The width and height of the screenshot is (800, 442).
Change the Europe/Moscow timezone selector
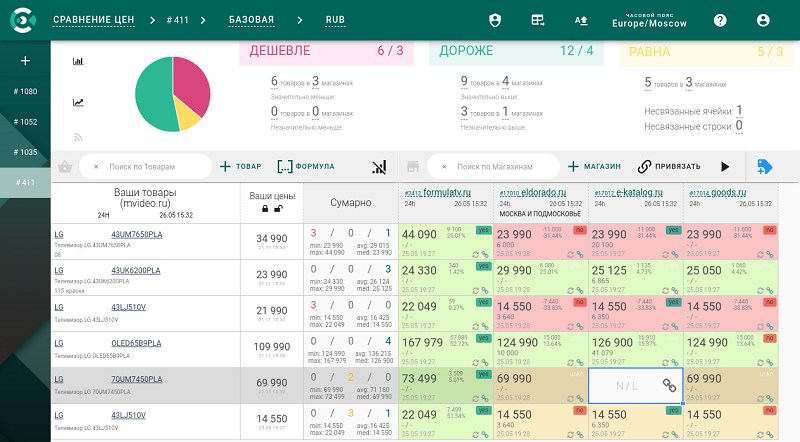click(649, 20)
